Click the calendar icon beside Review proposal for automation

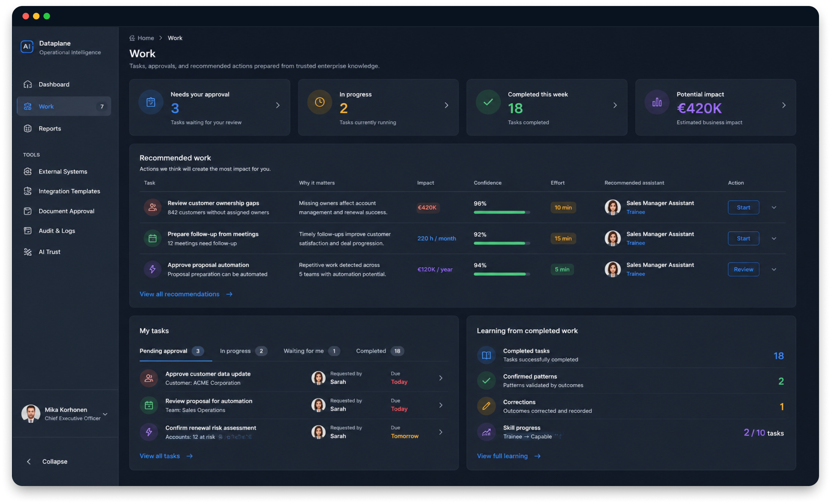[x=149, y=405]
